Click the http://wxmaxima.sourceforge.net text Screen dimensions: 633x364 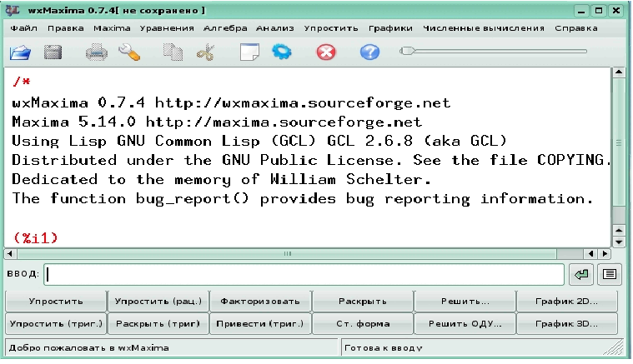(303, 103)
